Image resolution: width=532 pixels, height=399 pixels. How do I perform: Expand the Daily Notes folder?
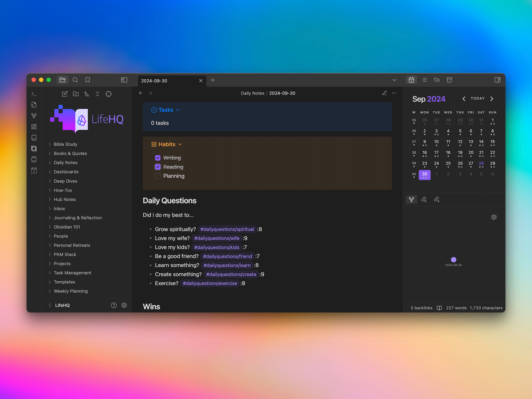coord(66,163)
